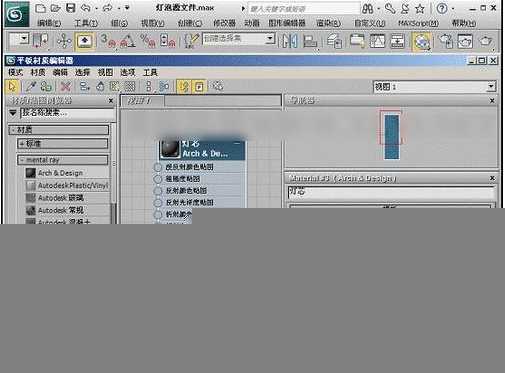Click Select by Material icon in Slate toolbar
The width and height of the screenshot is (505, 373).
218,86
